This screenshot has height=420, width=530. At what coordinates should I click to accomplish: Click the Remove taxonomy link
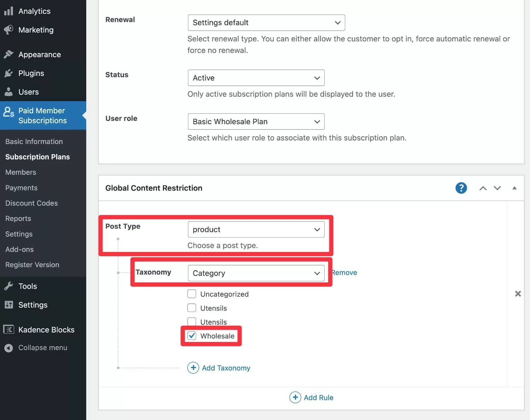345,272
